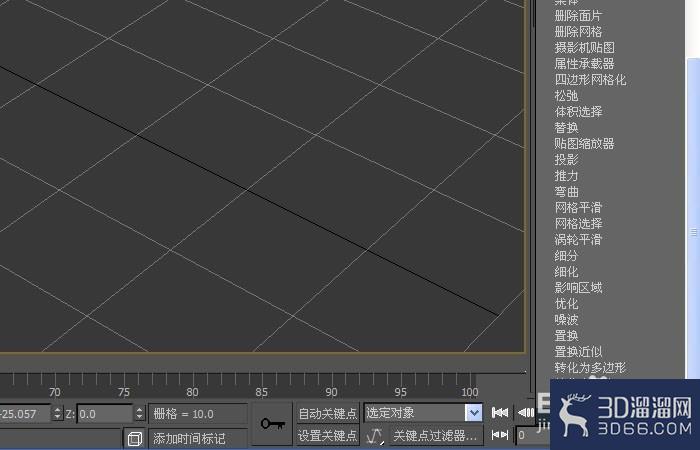
Task: Toggle 自动关键点 Auto Key mode
Action: 328,414
